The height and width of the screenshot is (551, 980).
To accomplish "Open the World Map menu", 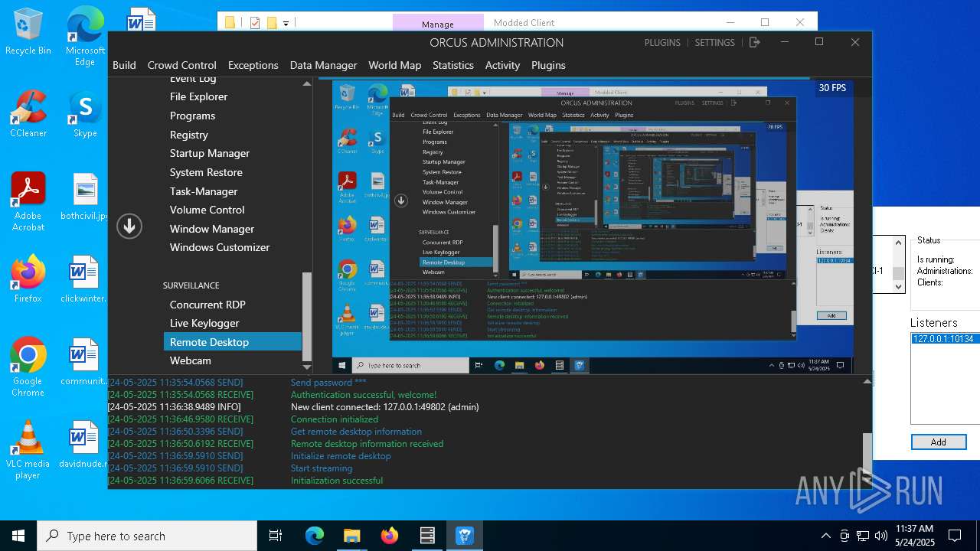I will coord(394,65).
